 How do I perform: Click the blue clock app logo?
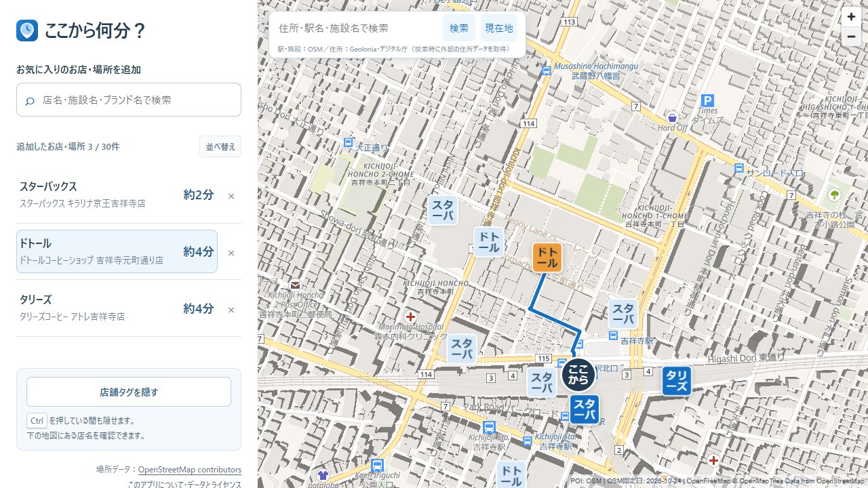(27, 30)
